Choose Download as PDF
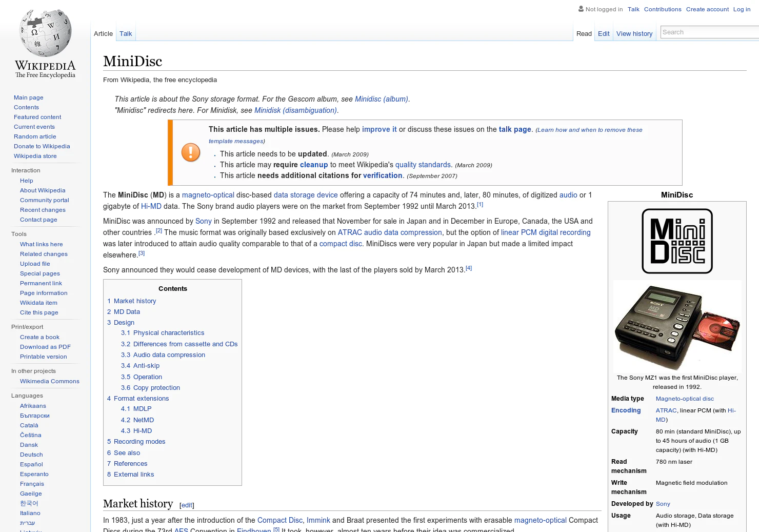Viewport: 759px width, 532px height. click(45, 347)
